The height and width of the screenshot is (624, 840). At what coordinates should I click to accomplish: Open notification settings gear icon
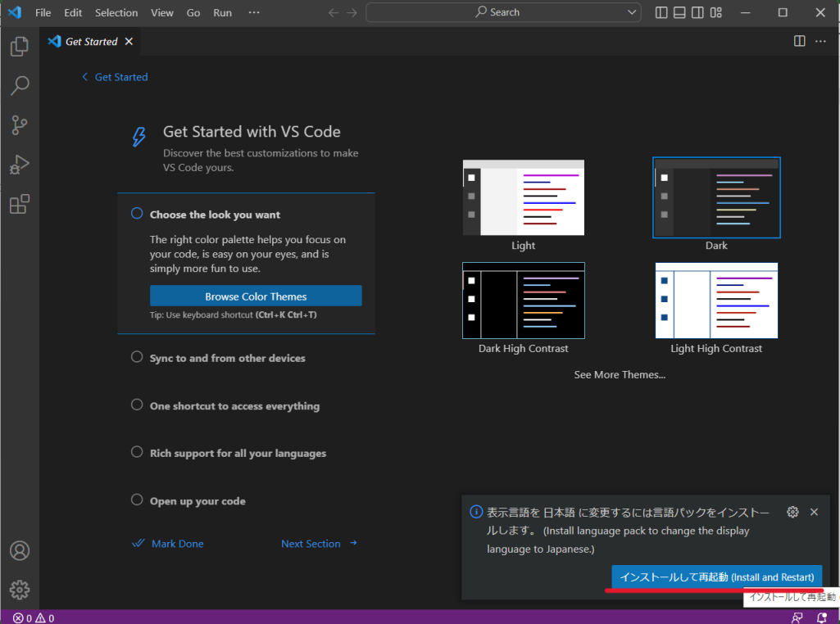792,512
